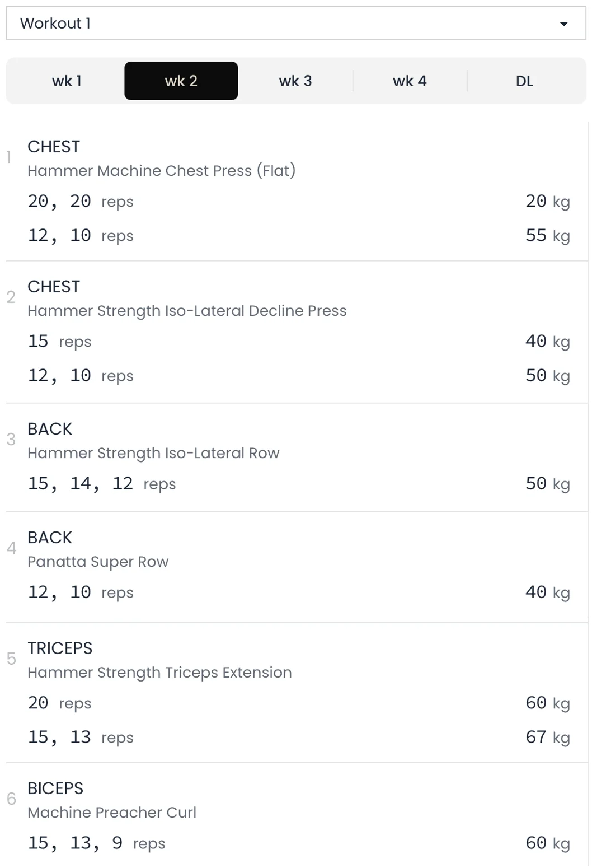Open Hammer Strength Triceps Extension entry
592x868 pixels.
159,673
